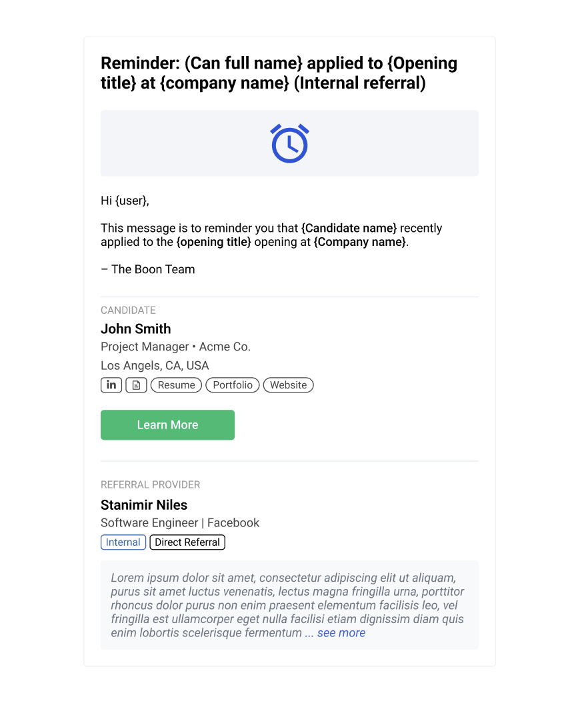This screenshot has height=709, width=588.
Task: Click the email Reminder subject heading
Action: (x=279, y=73)
